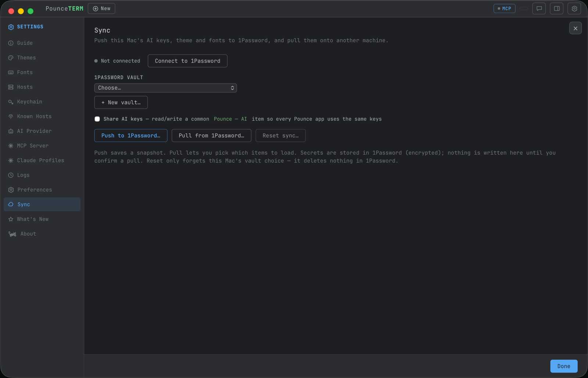Click Push to 1Password…

(131, 136)
